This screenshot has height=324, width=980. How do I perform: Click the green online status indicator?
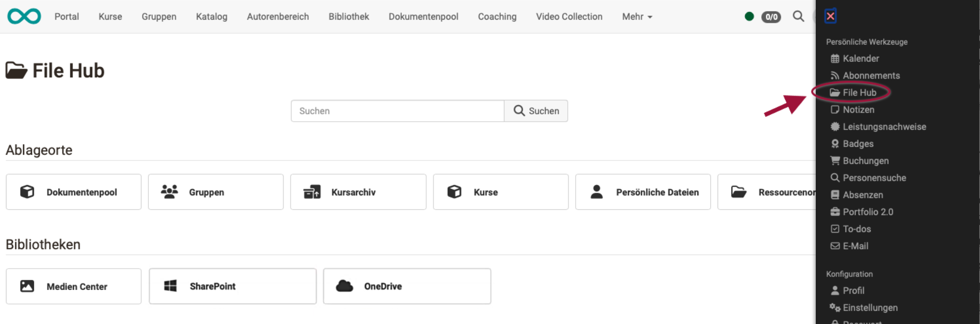(x=749, y=16)
